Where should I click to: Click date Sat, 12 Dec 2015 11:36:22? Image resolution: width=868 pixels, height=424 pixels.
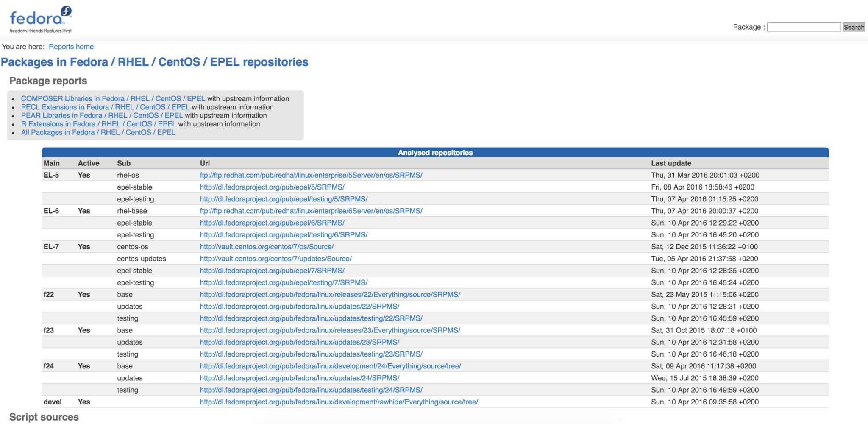pos(704,247)
